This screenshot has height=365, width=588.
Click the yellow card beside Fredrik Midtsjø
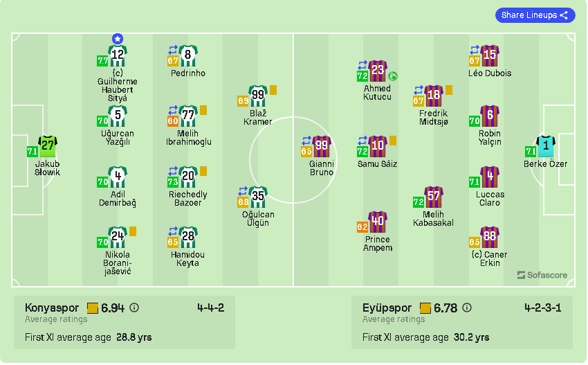[x=449, y=89]
